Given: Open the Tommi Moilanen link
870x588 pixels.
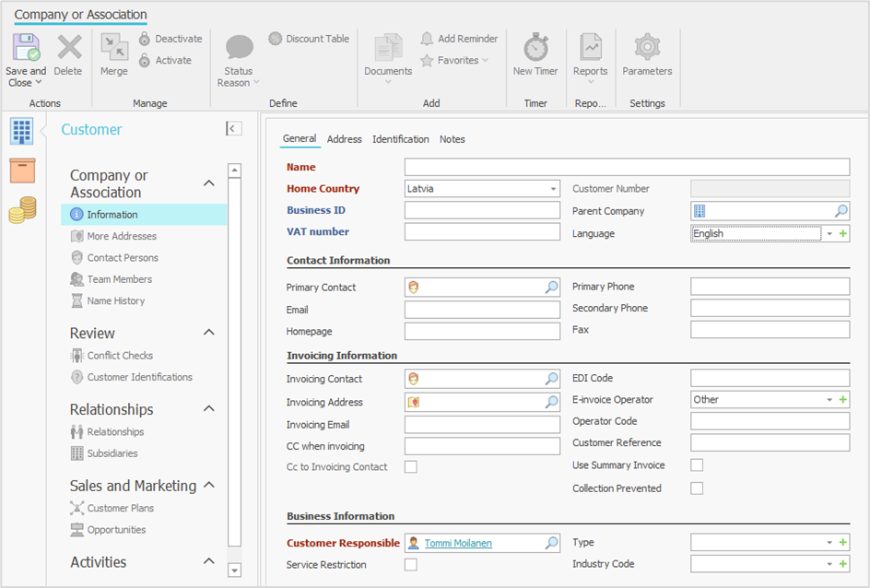Looking at the screenshot, I should click(458, 544).
